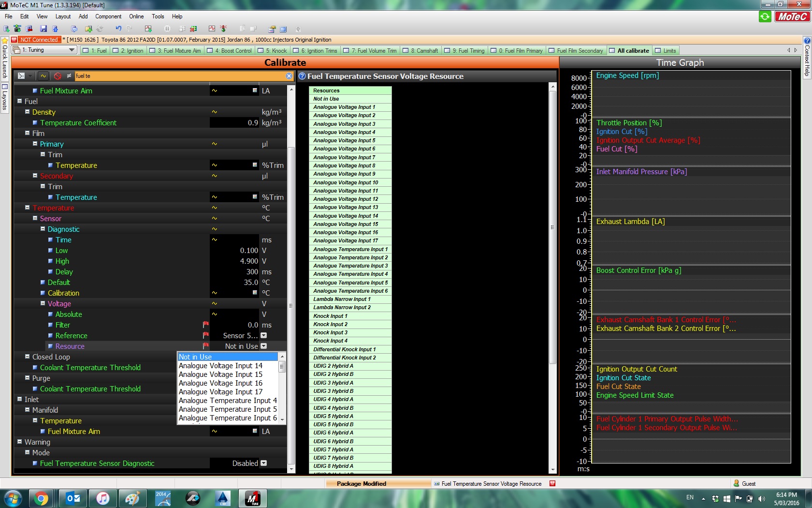The image size is (812, 508).
Task: Click the Resources list vertical scrollbar
Action: (553, 227)
